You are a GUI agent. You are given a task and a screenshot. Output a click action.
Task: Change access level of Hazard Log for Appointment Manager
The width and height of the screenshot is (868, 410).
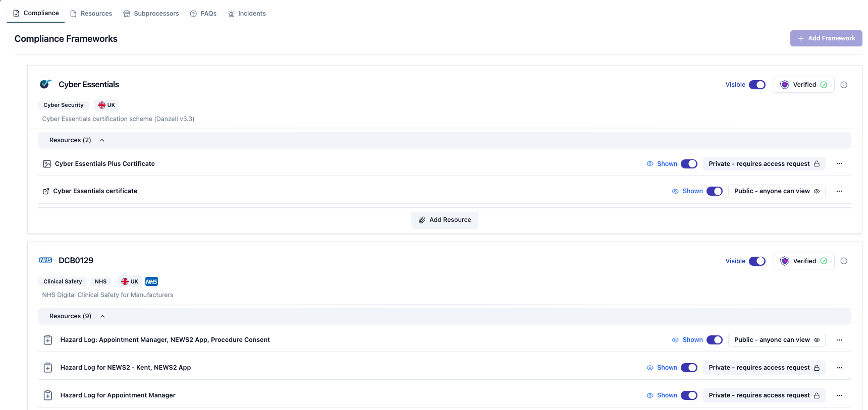(764, 395)
